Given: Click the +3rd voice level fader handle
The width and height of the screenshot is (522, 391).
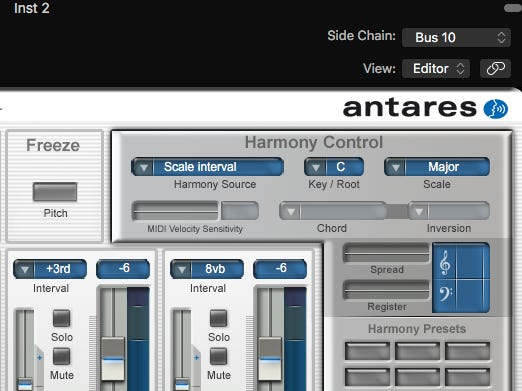Looking at the screenshot, I should pos(113,359).
